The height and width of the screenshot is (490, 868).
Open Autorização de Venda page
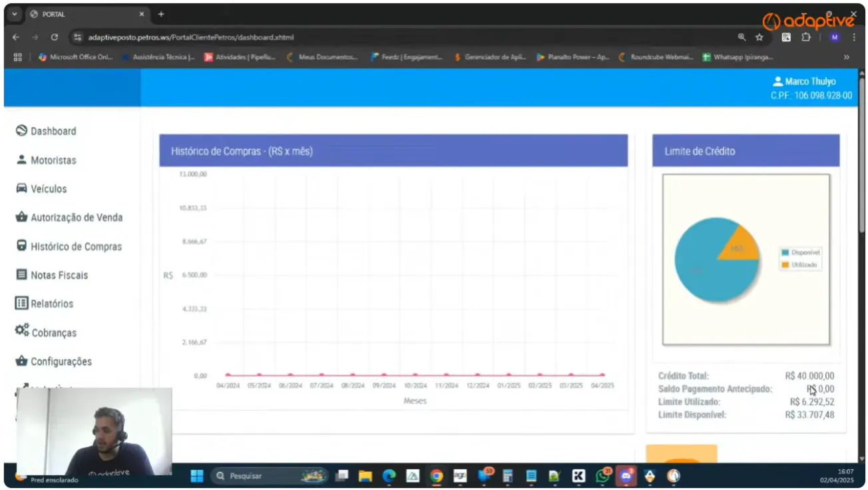pos(69,218)
